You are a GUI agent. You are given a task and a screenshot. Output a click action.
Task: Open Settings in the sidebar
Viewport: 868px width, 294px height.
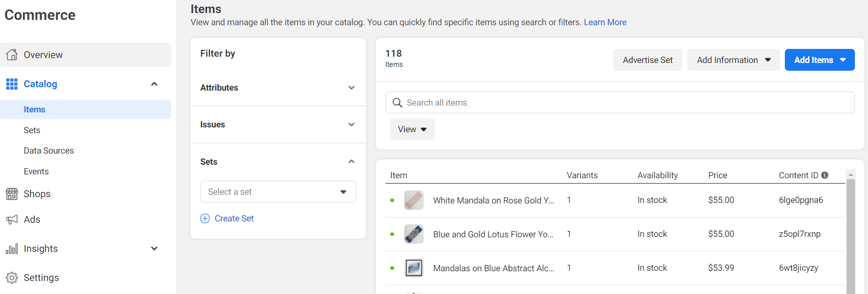click(41, 278)
